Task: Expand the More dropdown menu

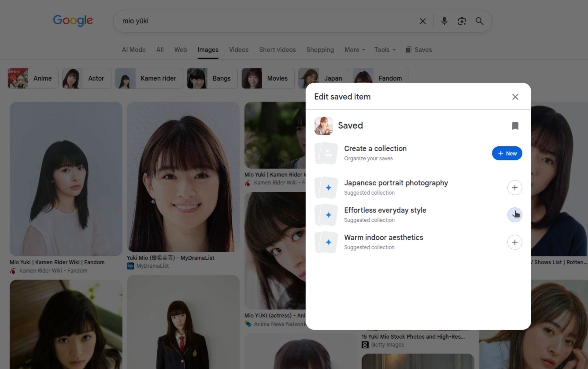Action: tap(355, 50)
